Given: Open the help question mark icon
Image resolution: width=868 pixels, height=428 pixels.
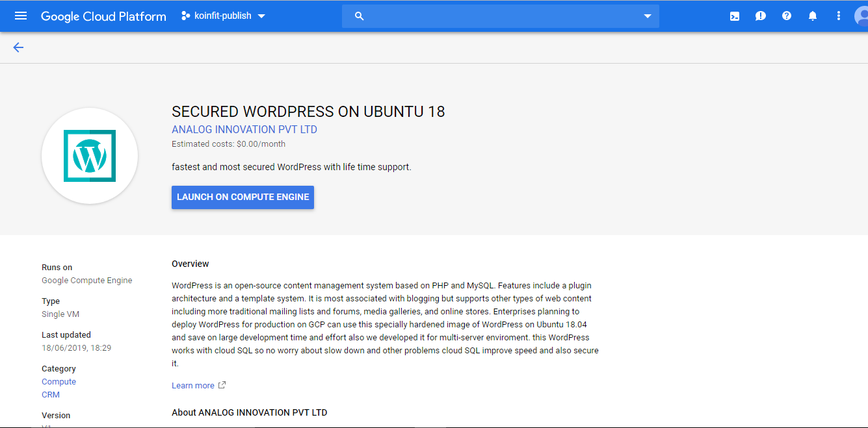Looking at the screenshot, I should pos(787,16).
